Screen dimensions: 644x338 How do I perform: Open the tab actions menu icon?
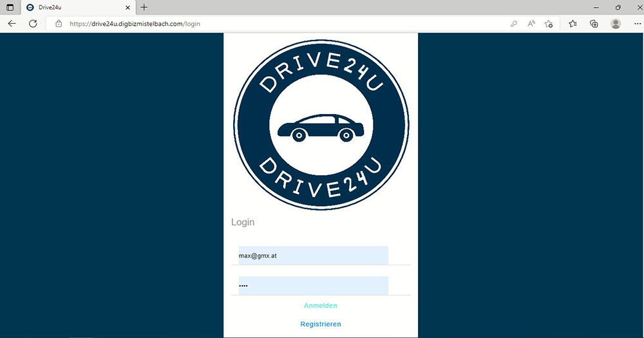pyautogui.click(x=10, y=7)
